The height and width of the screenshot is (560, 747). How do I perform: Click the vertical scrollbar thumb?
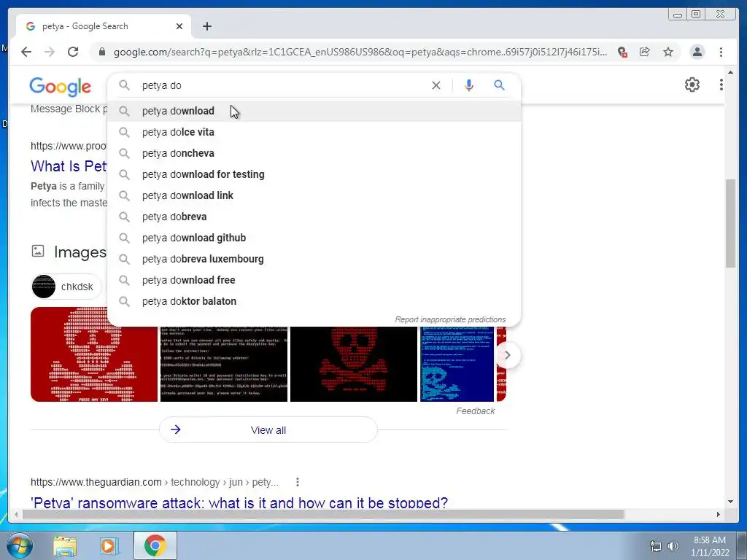[731, 223]
